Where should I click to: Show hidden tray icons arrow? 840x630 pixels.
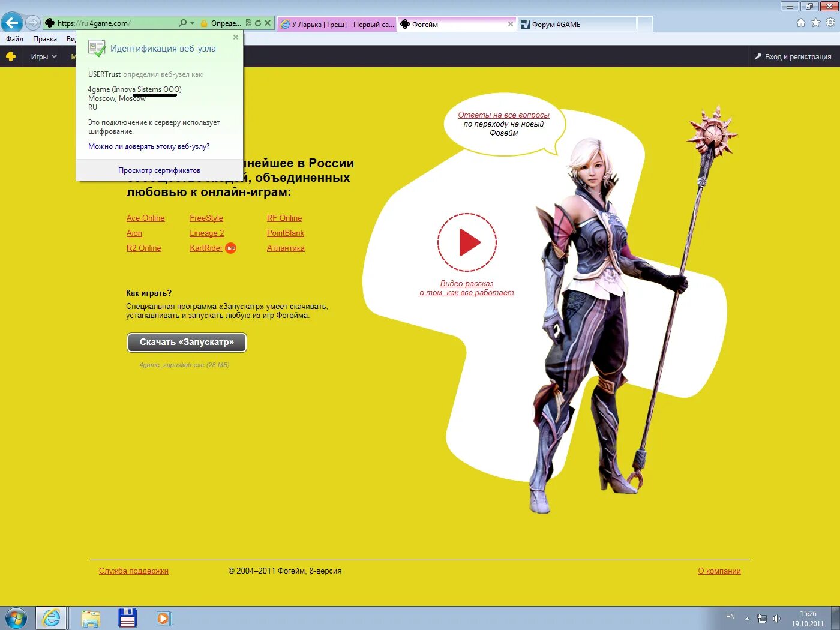[x=747, y=618]
